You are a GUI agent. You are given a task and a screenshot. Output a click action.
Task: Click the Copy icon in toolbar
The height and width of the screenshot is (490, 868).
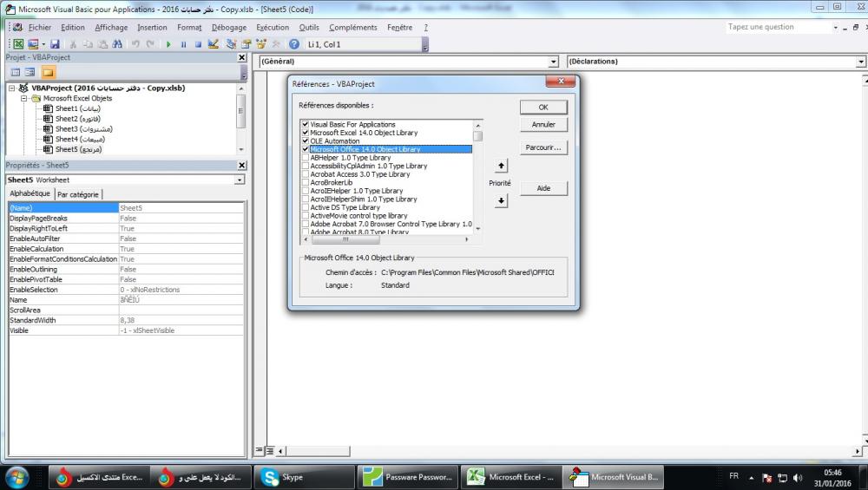coord(88,44)
